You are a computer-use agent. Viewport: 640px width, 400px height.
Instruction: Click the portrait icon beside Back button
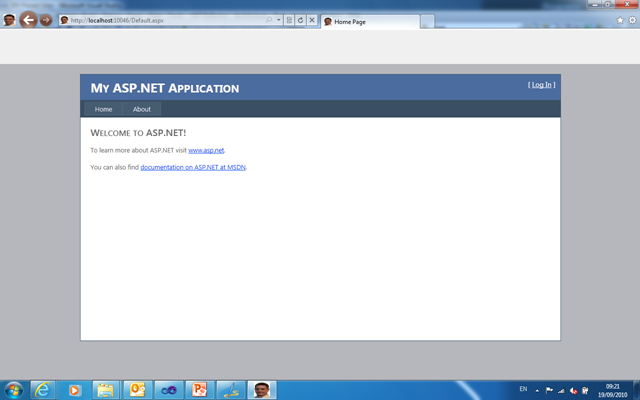pos(9,20)
